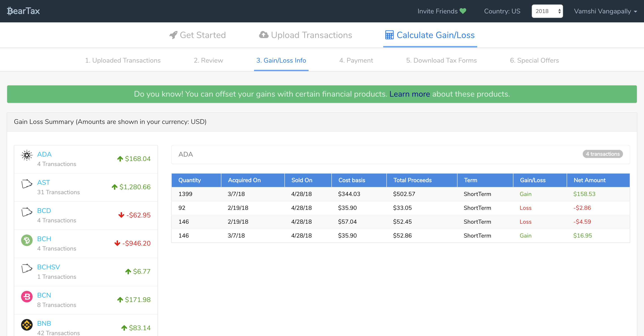This screenshot has height=336, width=644.
Task: Click the pink BCN coin icon
Action: (x=27, y=297)
